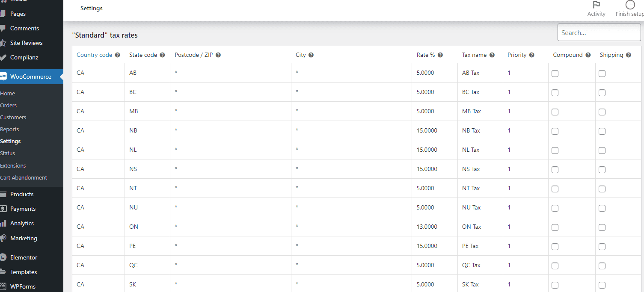
Task: Click the Finish setup circle icon
Action: coord(630,5)
